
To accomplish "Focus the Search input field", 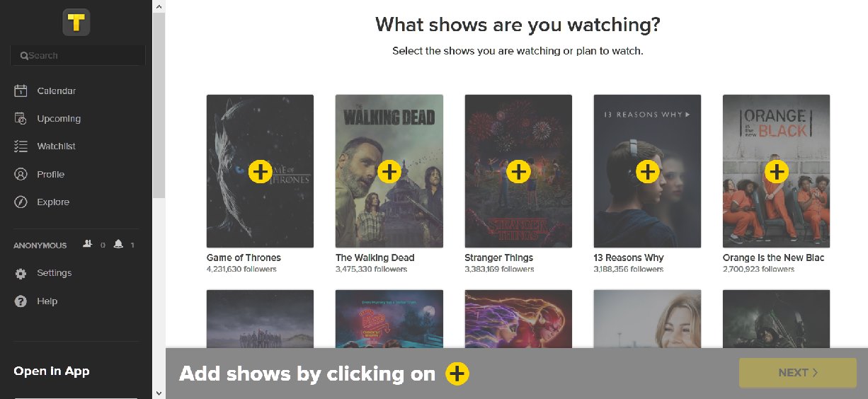I will coord(78,55).
